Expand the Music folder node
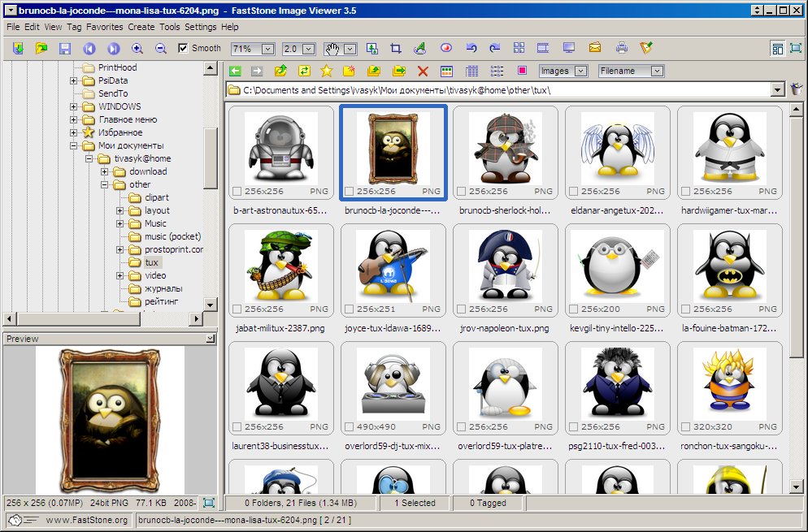The image size is (808, 532). 119,223
